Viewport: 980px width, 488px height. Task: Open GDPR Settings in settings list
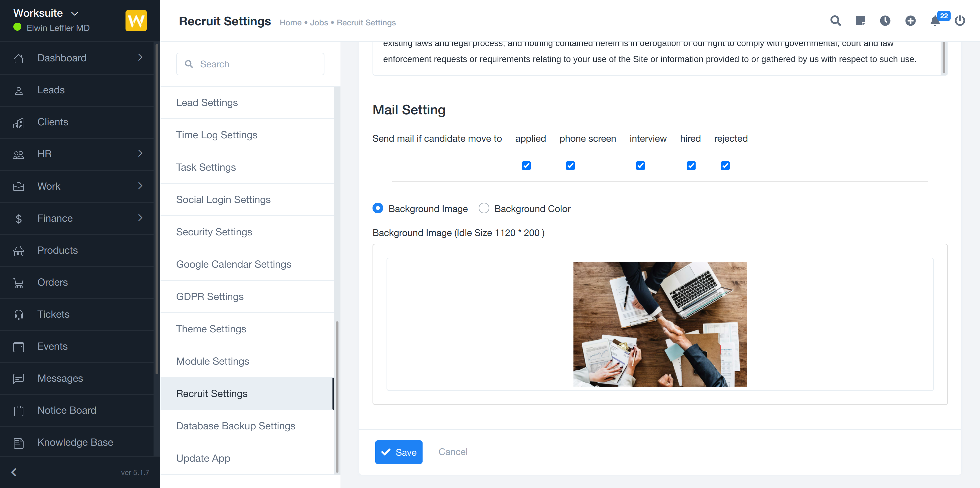pyautogui.click(x=210, y=296)
